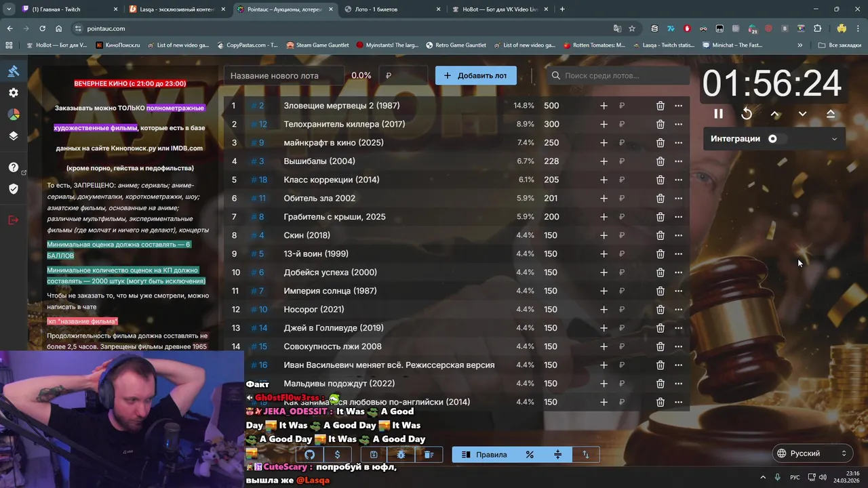This screenshot has height=488, width=868.
Task: Click the РУС keyboard language indicator
Action: pos(795,477)
